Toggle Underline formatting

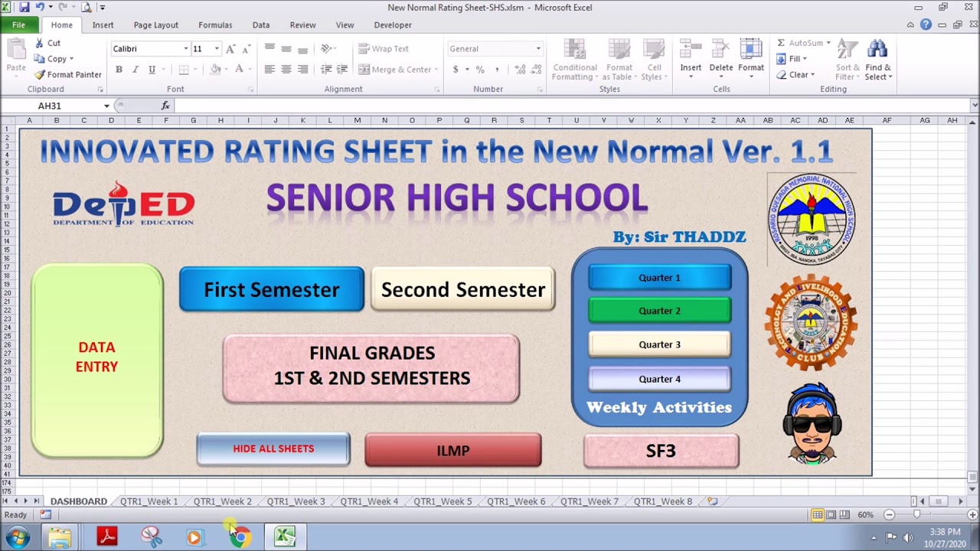(x=152, y=70)
